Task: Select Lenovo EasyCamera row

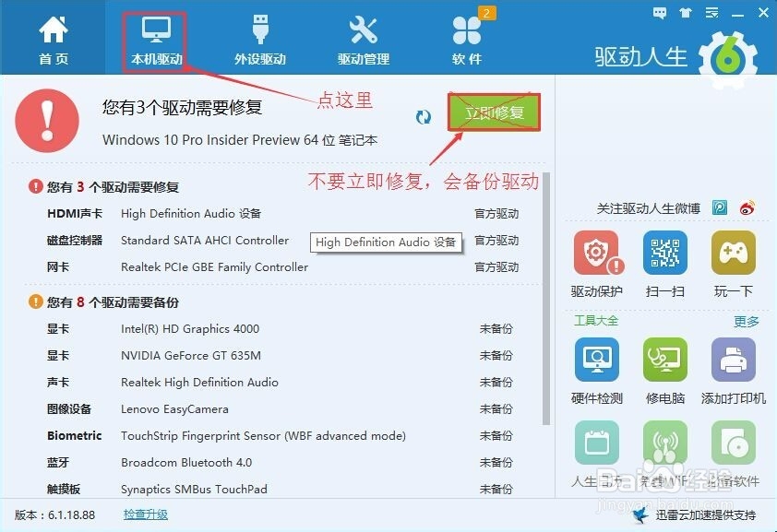Action: click(280, 409)
